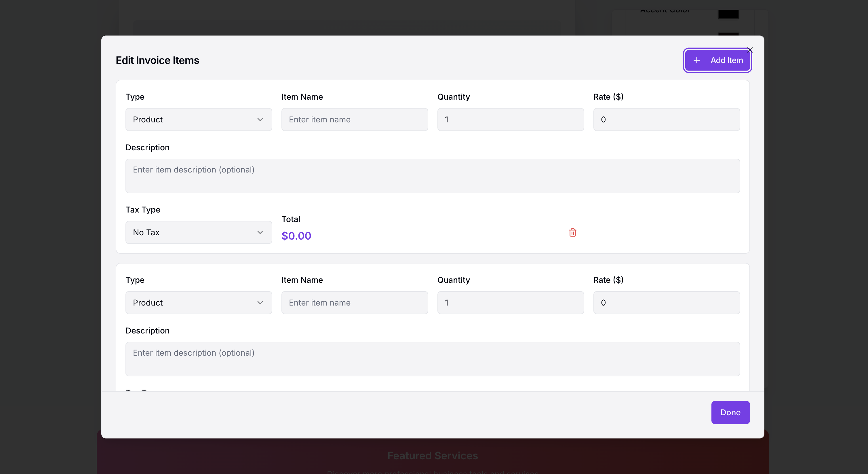868x474 pixels.
Task: Click the Tax Type label
Action: 143,210
